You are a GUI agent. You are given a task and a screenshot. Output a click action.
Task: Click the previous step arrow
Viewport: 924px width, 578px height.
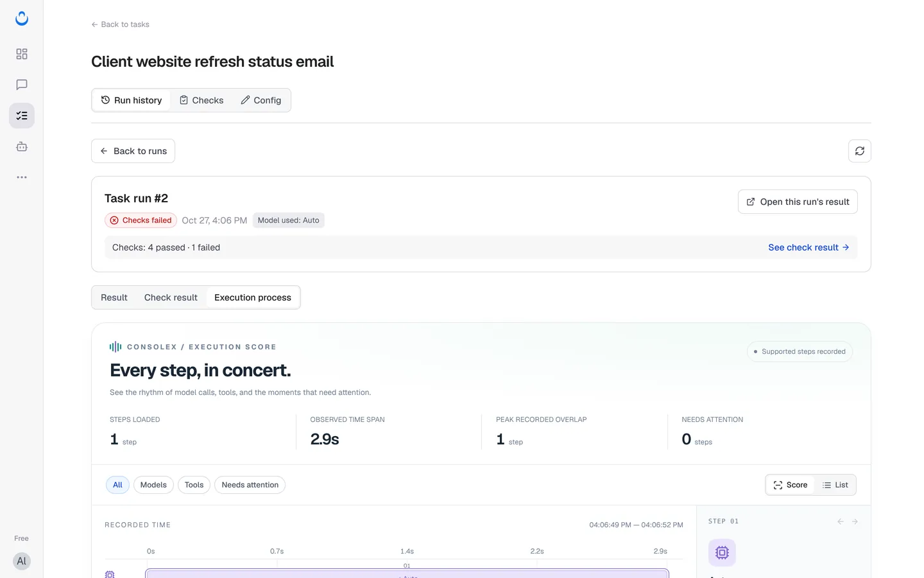841,521
